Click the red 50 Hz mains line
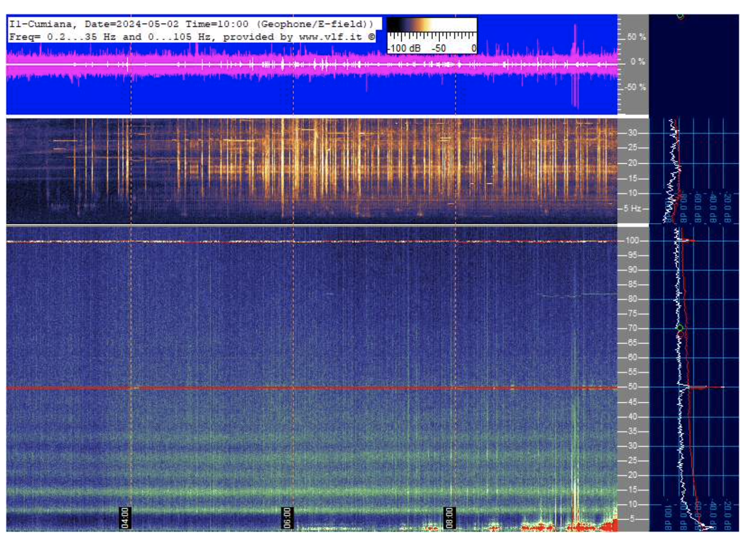 312,388
